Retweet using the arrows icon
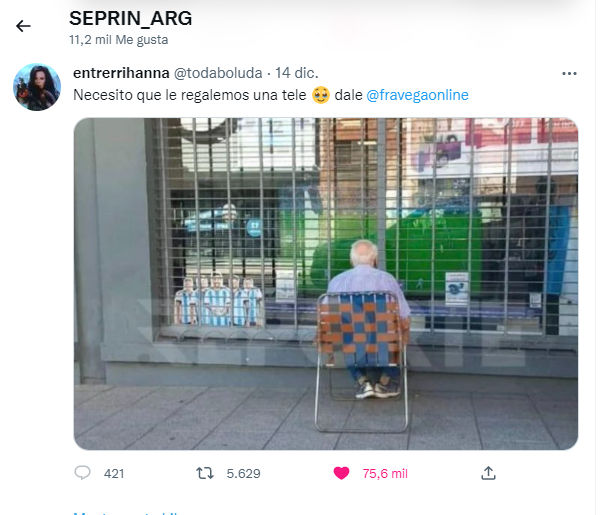This screenshot has height=515, width=611. (205, 473)
